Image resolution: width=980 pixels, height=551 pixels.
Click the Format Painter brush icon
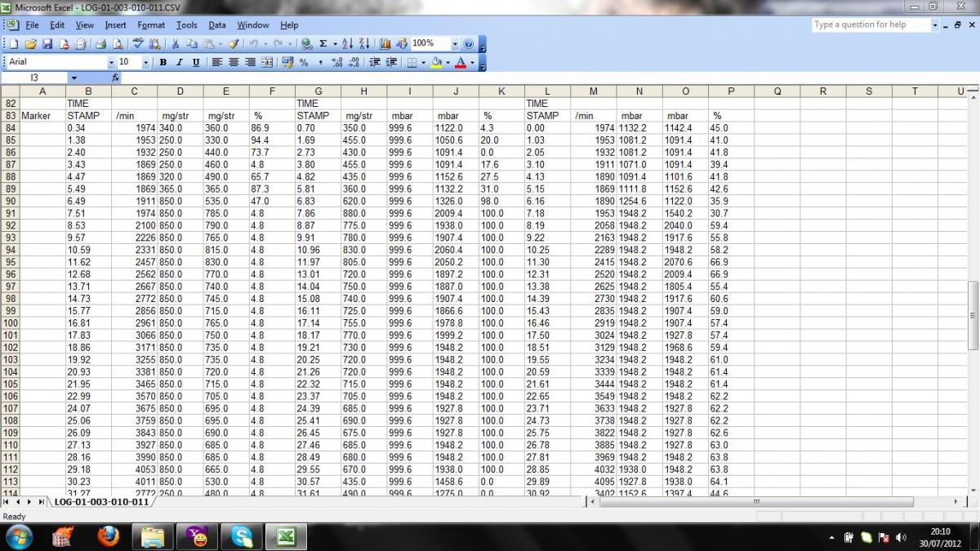pos(234,43)
